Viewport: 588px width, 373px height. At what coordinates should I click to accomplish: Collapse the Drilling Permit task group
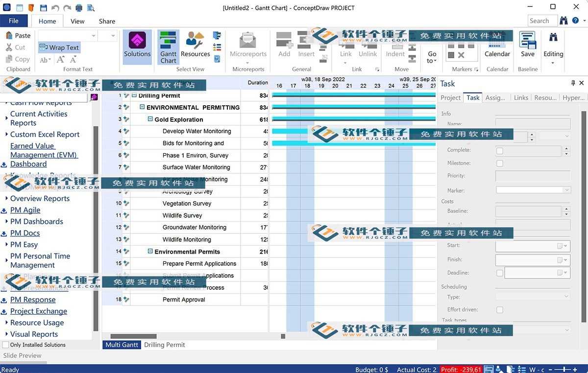click(x=134, y=95)
